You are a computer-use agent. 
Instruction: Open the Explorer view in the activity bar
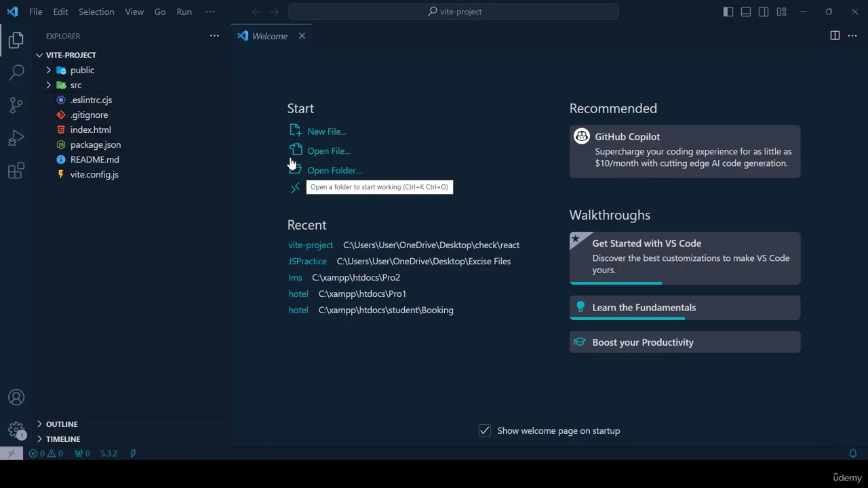click(16, 40)
